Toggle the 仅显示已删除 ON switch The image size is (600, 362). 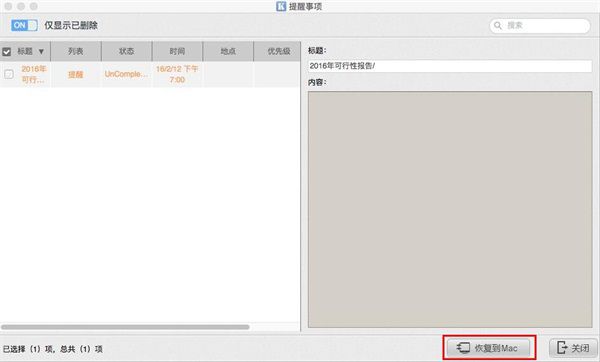(x=24, y=25)
